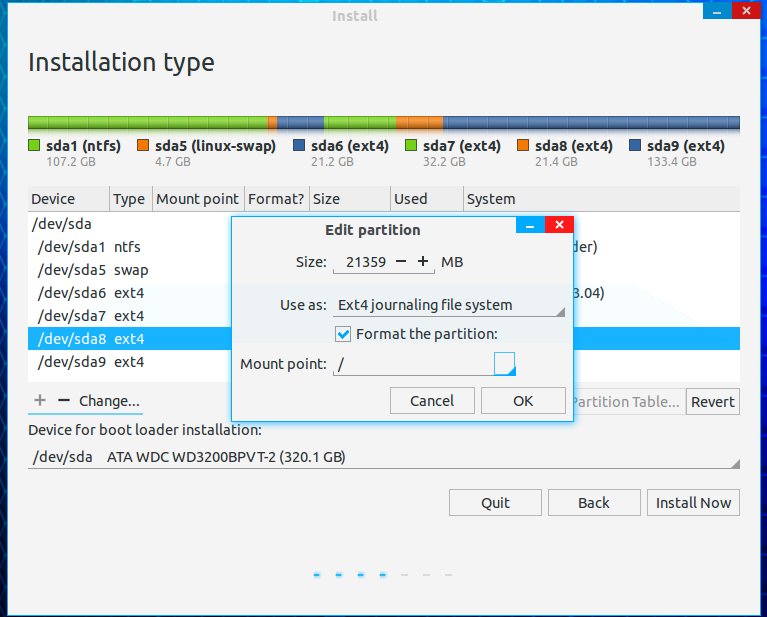Click the Change... button
Viewport: 767px width, 617px height.
[109, 401]
